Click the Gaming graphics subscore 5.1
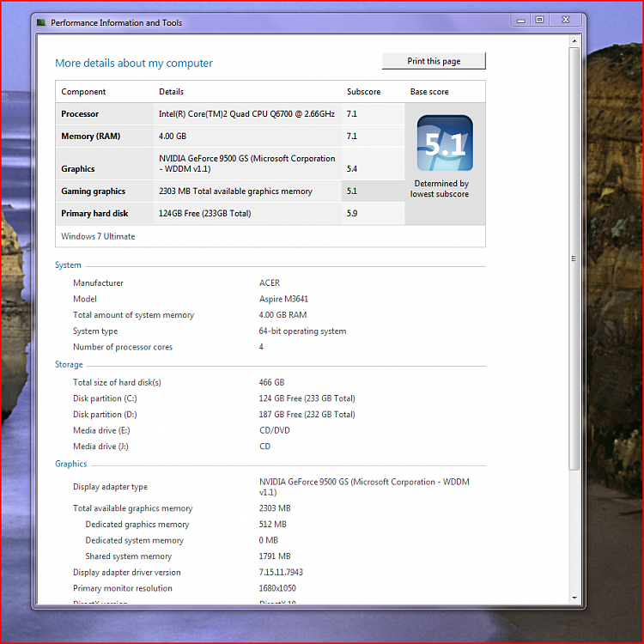Viewport: 644px width, 644px height. click(x=351, y=191)
